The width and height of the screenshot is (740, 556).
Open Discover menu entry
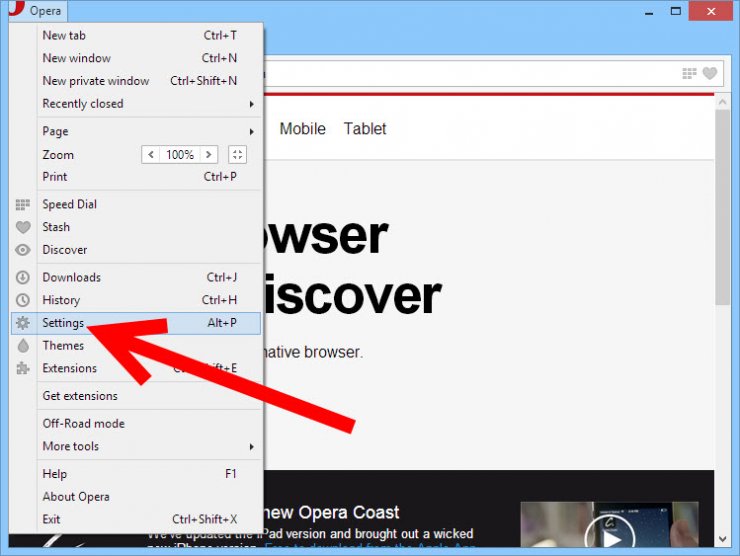[150, 249]
